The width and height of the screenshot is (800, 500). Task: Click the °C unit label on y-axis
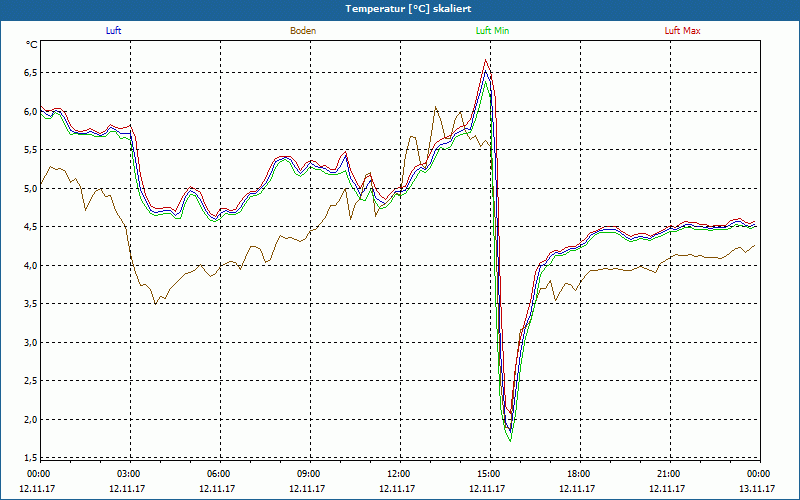click(x=32, y=45)
